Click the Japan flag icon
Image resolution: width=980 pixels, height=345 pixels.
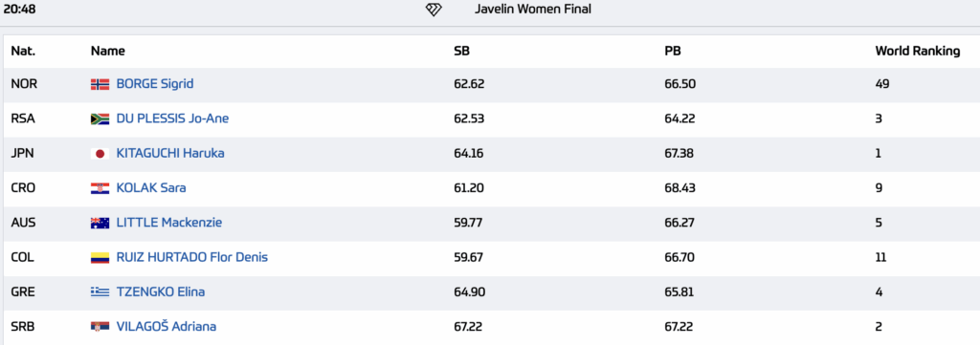pyautogui.click(x=100, y=154)
